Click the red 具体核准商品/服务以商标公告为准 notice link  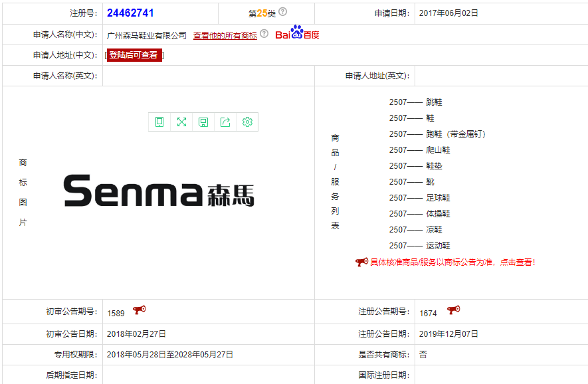(452, 262)
